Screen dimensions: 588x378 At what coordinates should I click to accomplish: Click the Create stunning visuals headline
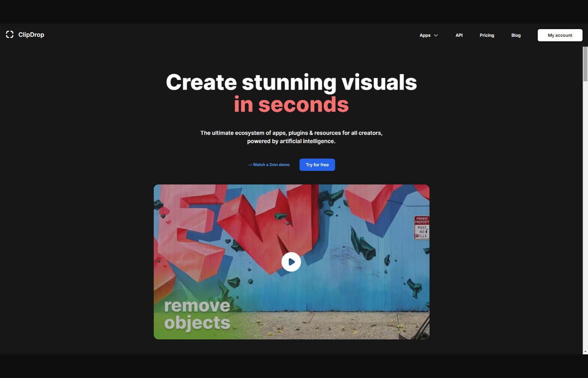(291, 82)
